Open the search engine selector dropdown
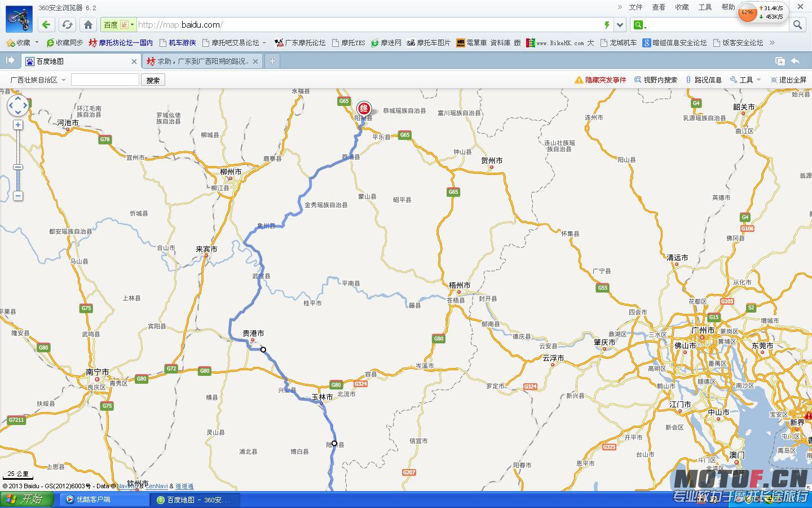This screenshot has height=508, width=812. pos(640,25)
